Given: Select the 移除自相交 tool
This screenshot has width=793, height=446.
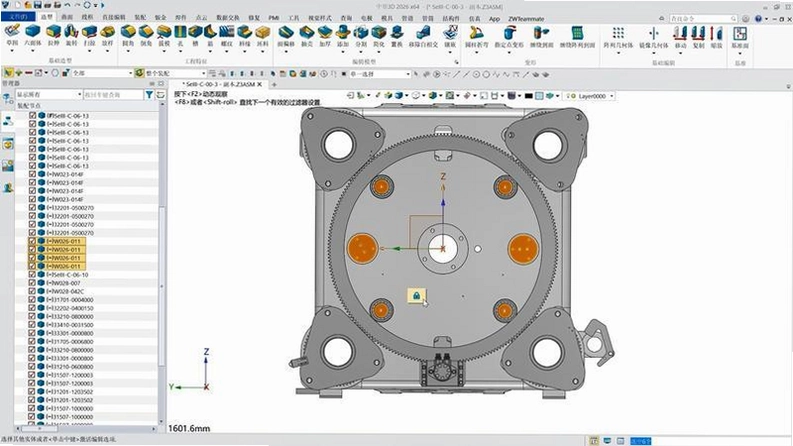Looking at the screenshot, I should [x=423, y=36].
